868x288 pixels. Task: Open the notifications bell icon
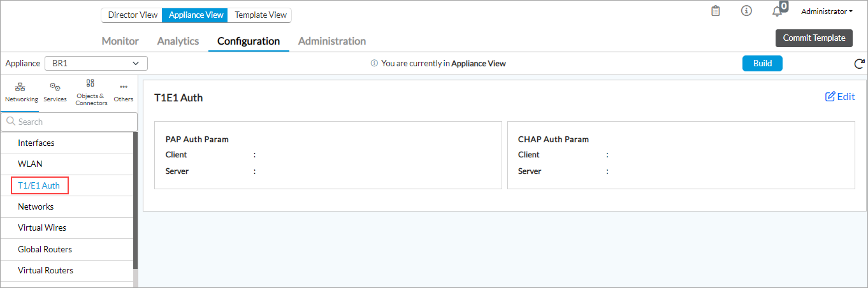pyautogui.click(x=776, y=11)
